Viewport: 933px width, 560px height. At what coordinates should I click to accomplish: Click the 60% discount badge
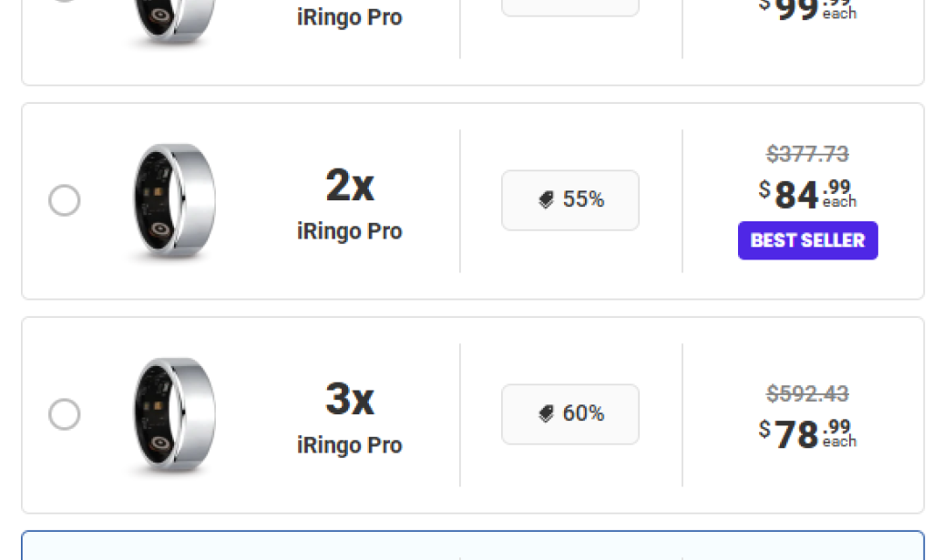(570, 414)
